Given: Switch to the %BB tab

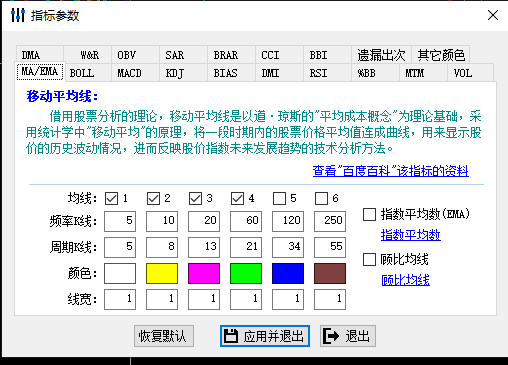Looking at the screenshot, I should [x=375, y=73].
